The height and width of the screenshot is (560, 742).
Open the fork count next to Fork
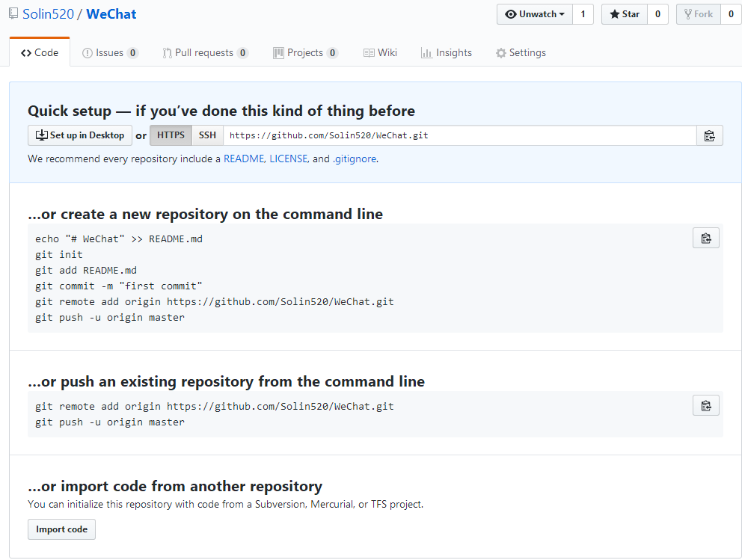731,14
